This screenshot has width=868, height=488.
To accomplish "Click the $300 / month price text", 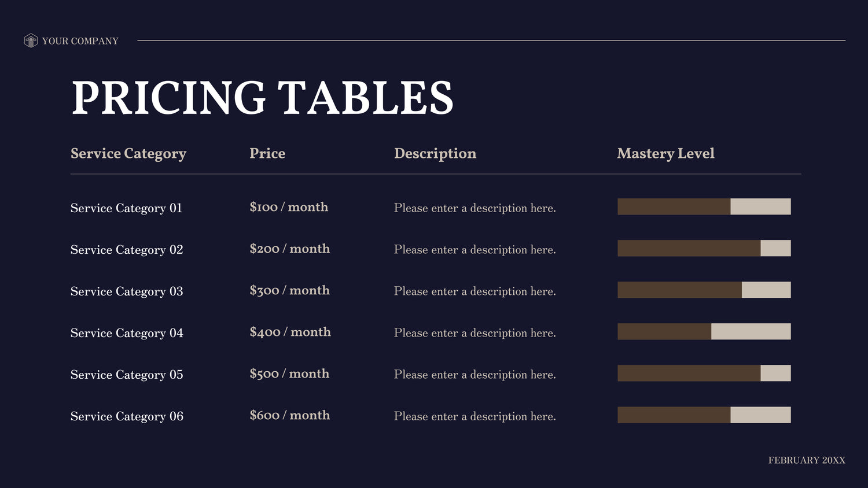I will coord(289,290).
